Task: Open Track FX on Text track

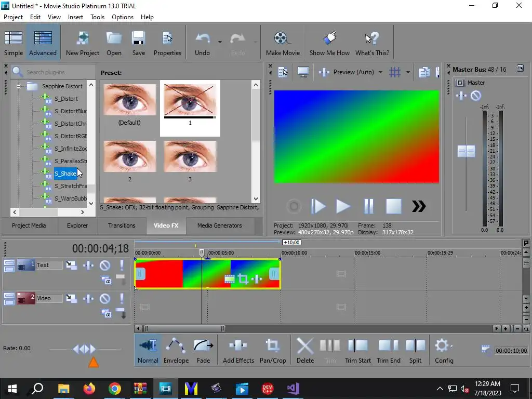Action: click(x=88, y=265)
